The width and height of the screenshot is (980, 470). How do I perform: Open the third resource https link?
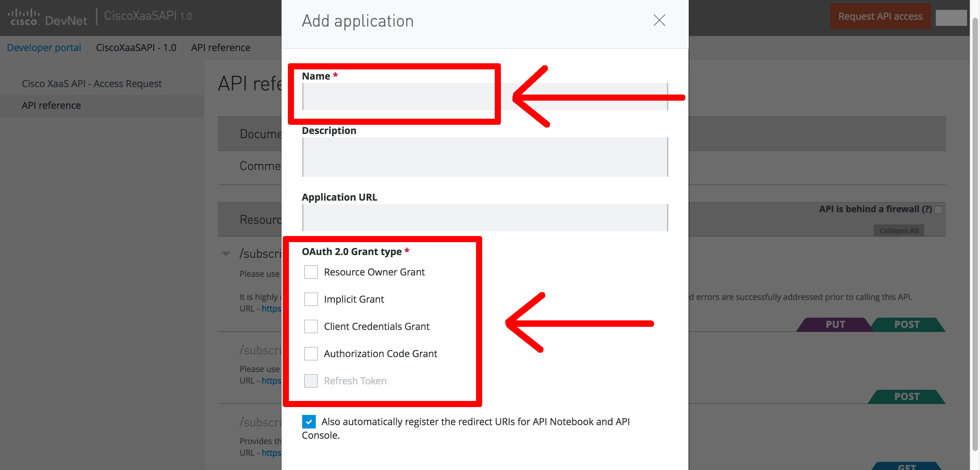[x=271, y=453]
